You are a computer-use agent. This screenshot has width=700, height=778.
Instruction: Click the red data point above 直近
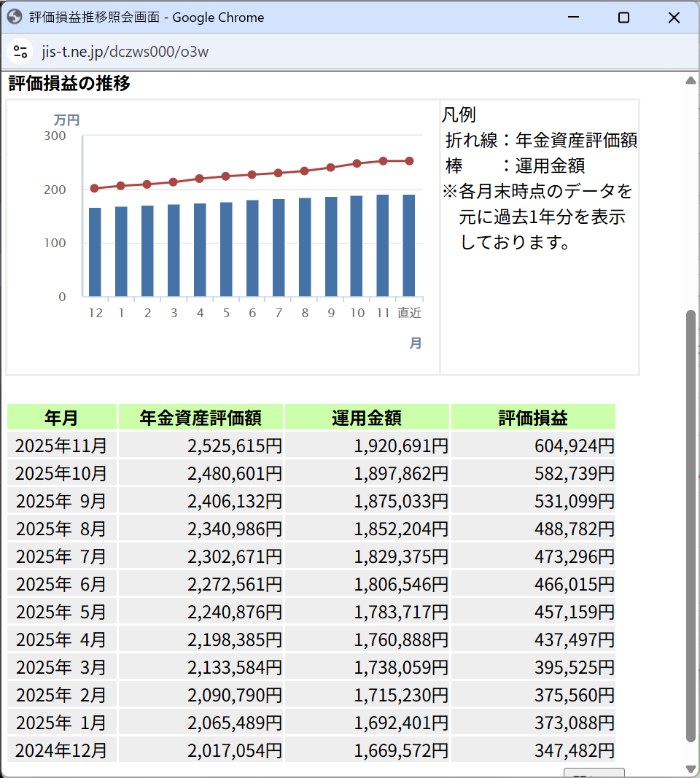[409, 161]
